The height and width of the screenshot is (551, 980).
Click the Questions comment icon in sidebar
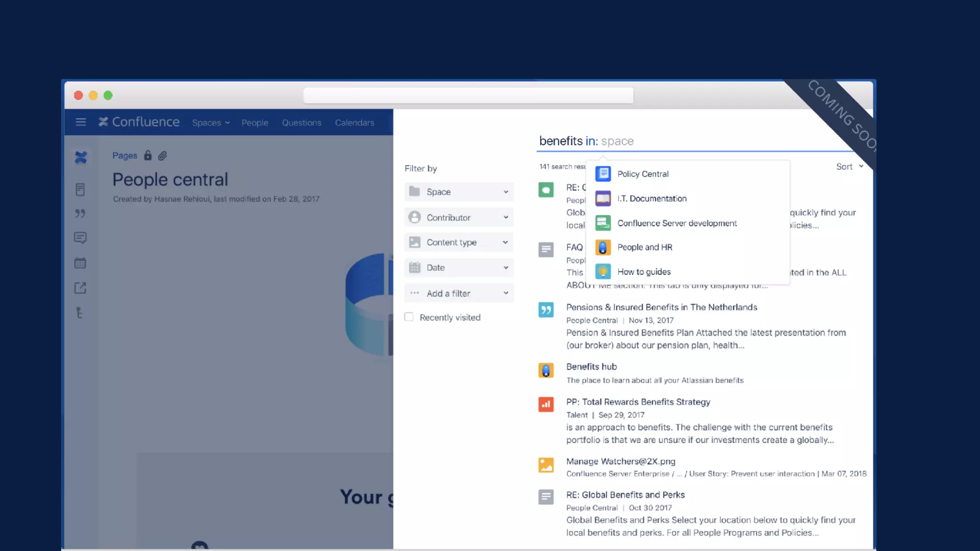(80, 238)
